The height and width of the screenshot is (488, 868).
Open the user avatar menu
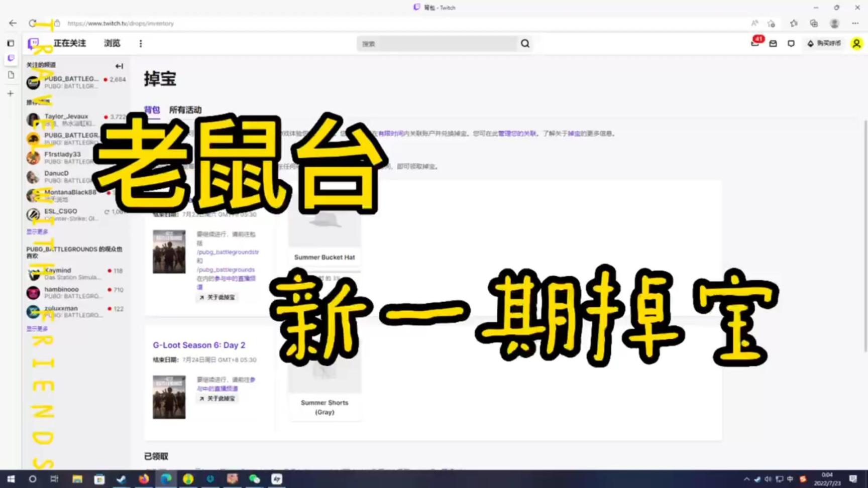click(856, 44)
